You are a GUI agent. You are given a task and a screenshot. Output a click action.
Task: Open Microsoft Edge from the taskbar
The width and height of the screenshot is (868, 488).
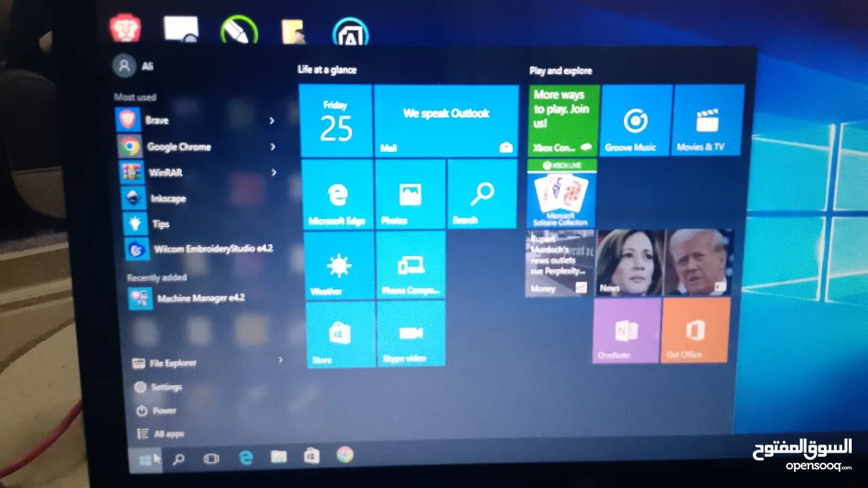[x=245, y=457]
